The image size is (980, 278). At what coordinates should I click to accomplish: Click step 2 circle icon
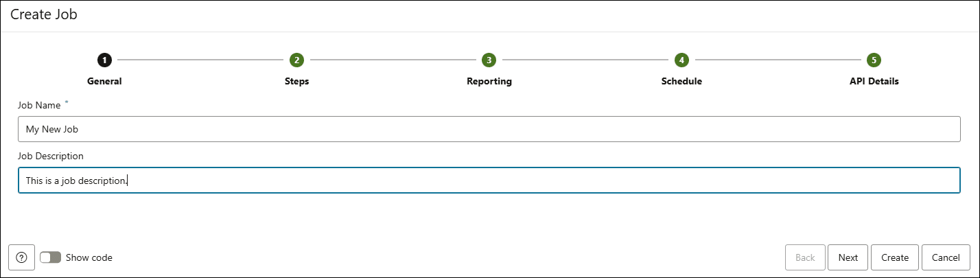pyautogui.click(x=296, y=60)
